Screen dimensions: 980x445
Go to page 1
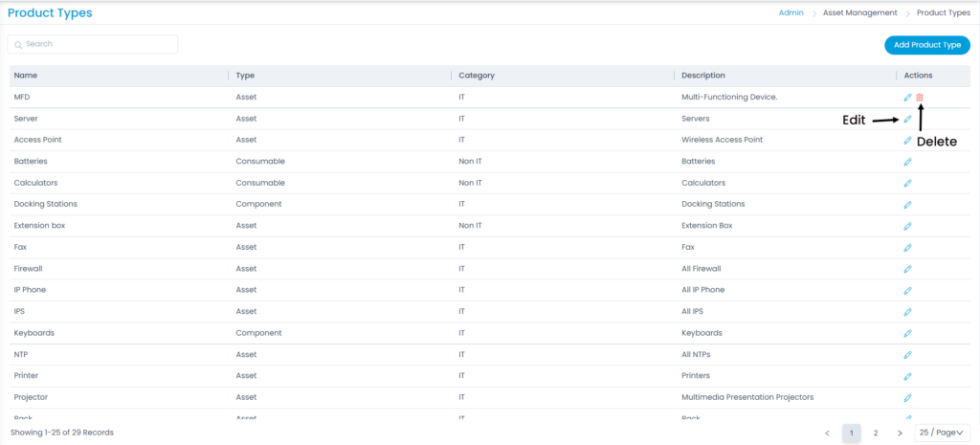tap(851, 433)
